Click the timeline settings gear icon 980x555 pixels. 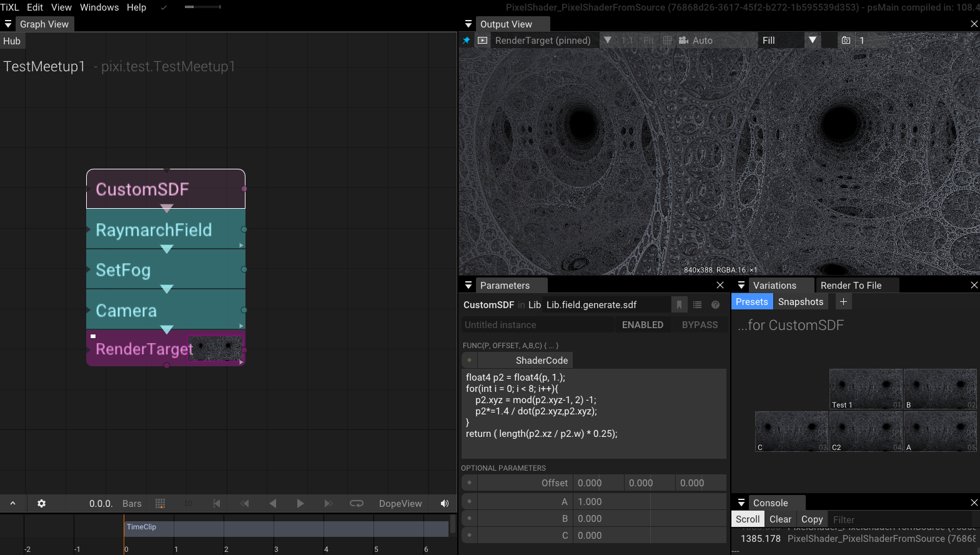click(x=41, y=504)
